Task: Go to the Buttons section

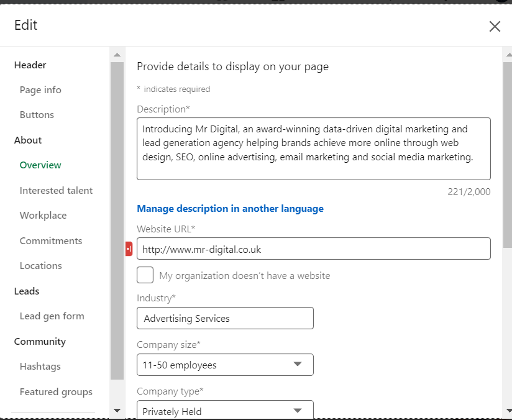Action: click(x=37, y=115)
